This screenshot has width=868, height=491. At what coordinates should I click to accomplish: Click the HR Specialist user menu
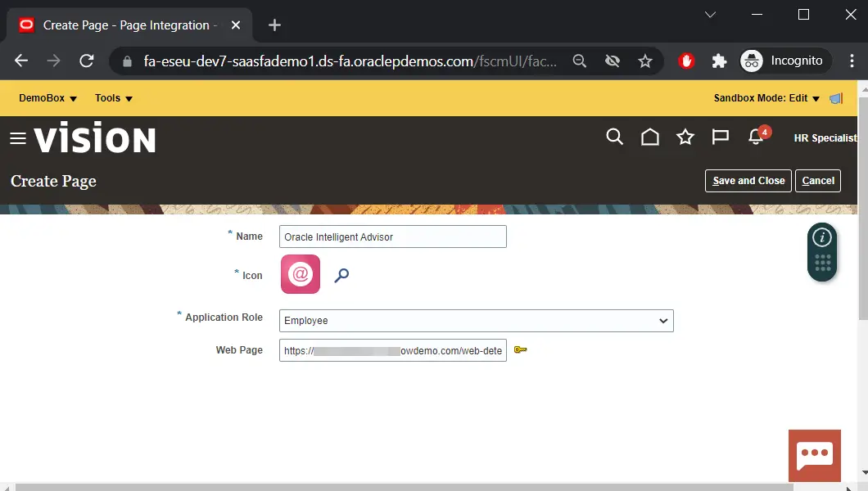click(825, 138)
